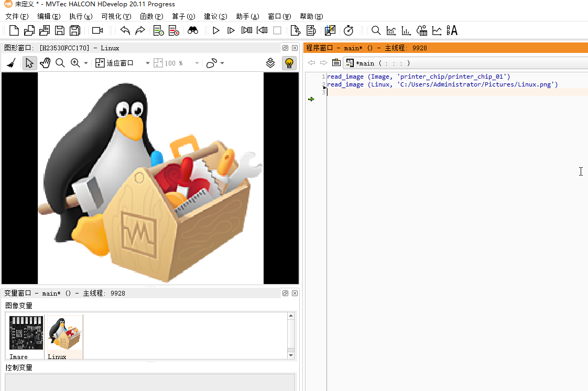The image size is (588, 391).
Task: Redo the last undone edit
Action: coord(140,30)
